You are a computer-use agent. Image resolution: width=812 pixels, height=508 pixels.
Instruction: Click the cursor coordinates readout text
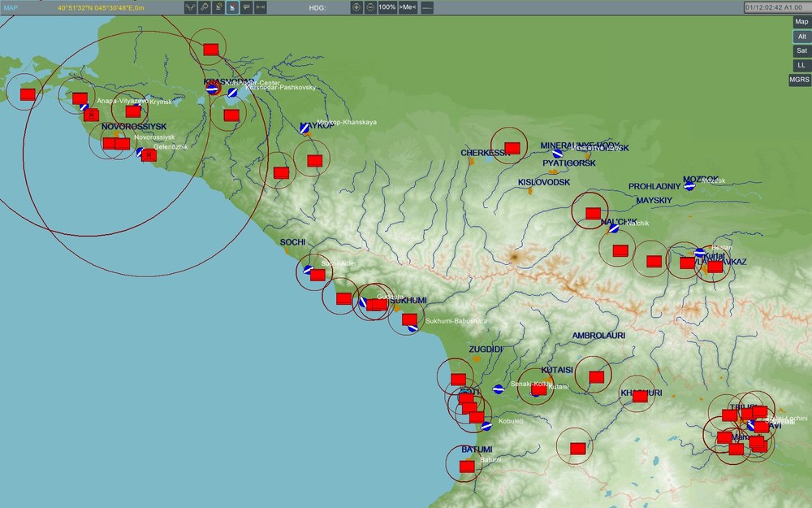pos(101,8)
